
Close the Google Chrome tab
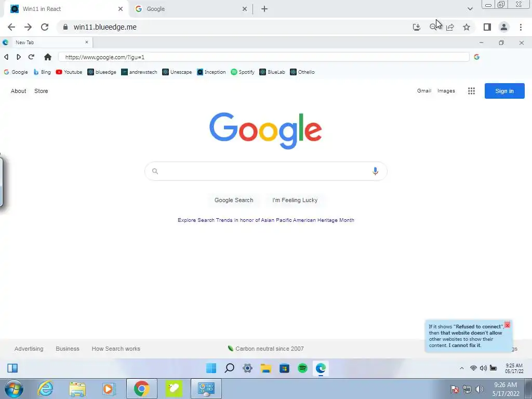[245, 9]
